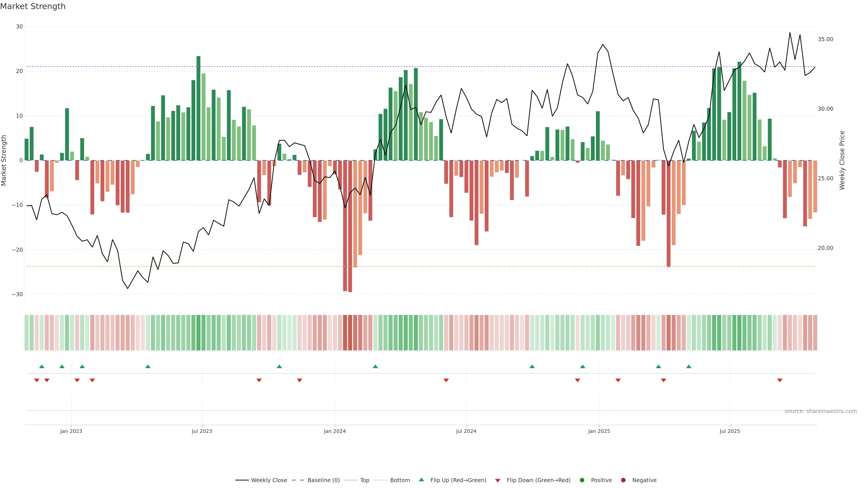Viewport: 868px width, 488px height.
Task: Click the Jan 2023 x-axis label
Action: [71, 431]
